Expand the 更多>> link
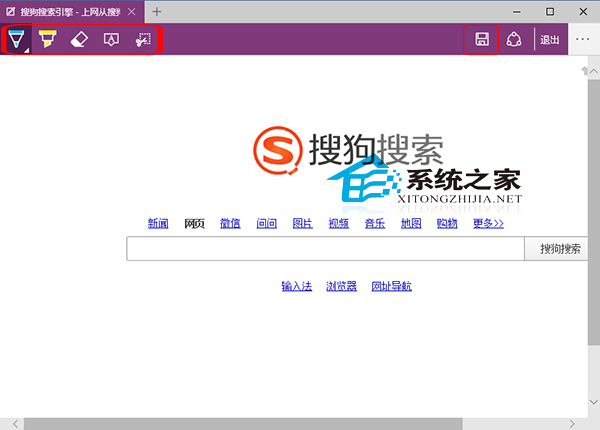Image resolution: width=600 pixels, height=430 pixels. pyautogui.click(x=488, y=223)
